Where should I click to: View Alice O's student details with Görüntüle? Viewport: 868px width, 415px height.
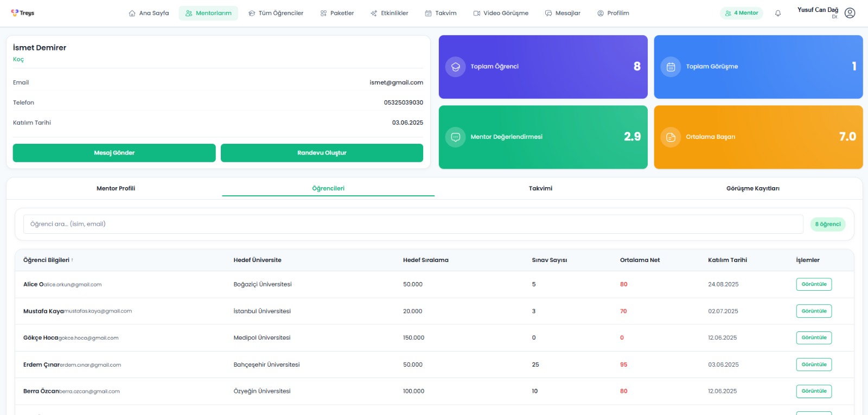click(814, 284)
